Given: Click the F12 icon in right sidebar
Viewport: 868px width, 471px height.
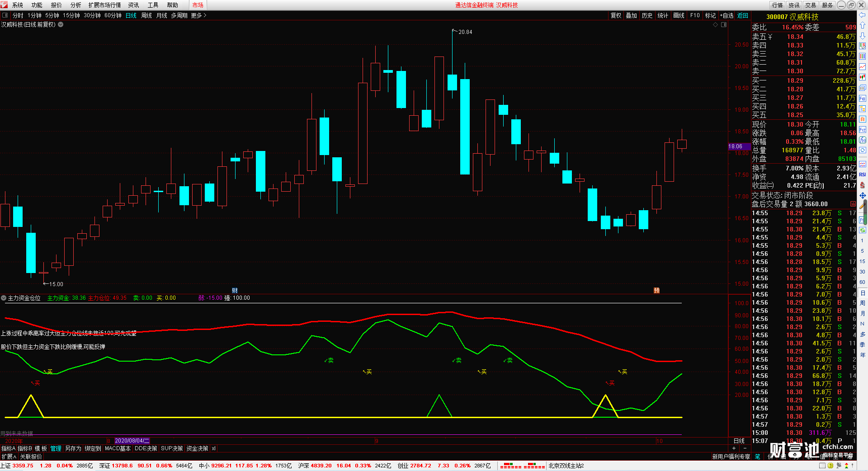Looking at the screenshot, I should (x=863, y=130).
